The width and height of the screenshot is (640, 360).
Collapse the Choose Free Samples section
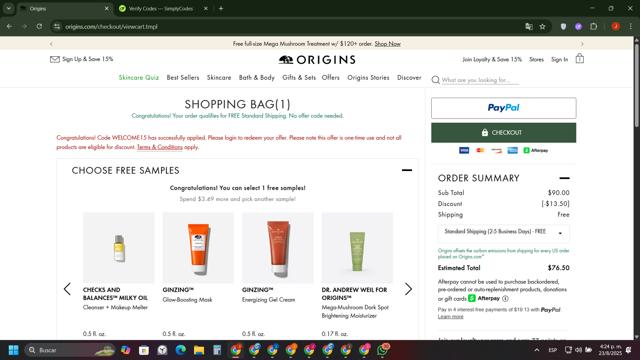(x=407, y=170)
